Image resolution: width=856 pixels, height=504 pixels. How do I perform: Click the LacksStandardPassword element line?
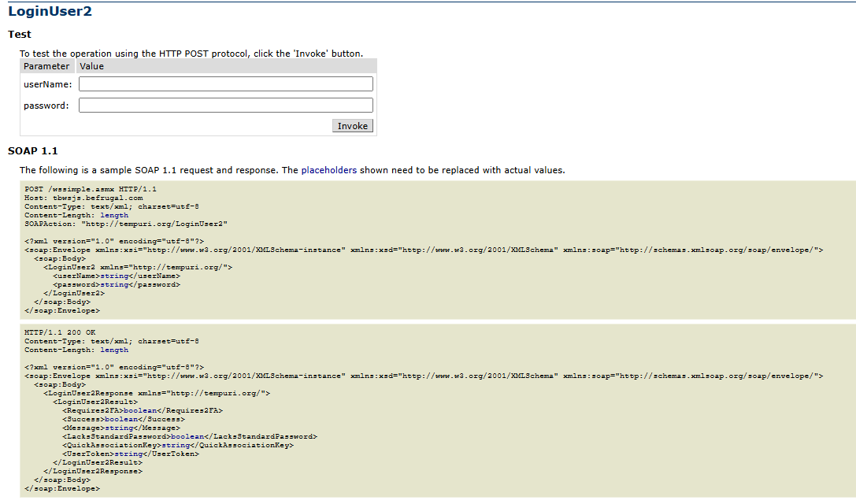coord(189,436)
